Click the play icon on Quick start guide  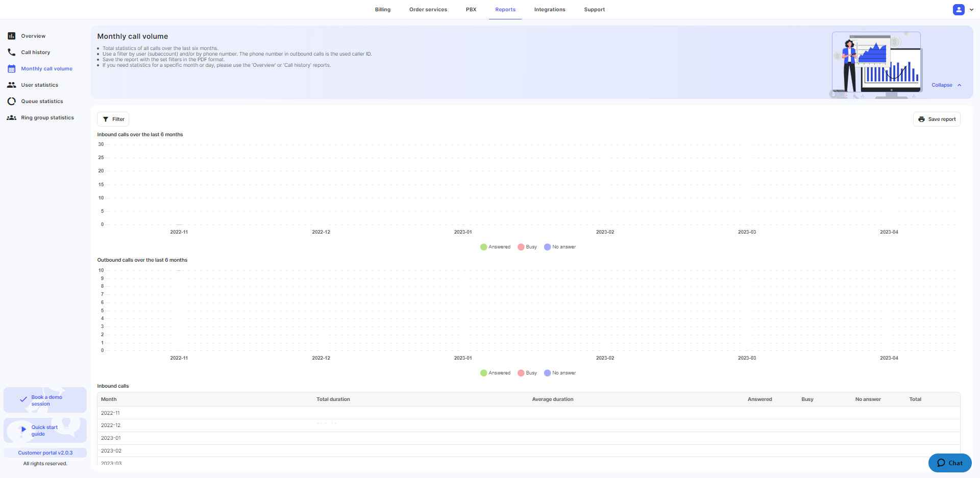click(23, 429)
